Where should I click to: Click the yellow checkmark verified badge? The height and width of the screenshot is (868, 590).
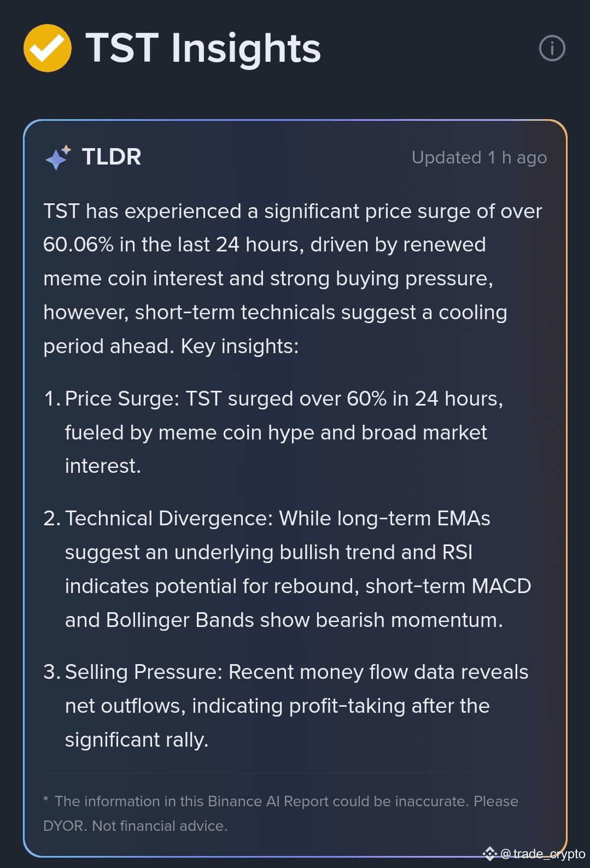tap(48, 48)
